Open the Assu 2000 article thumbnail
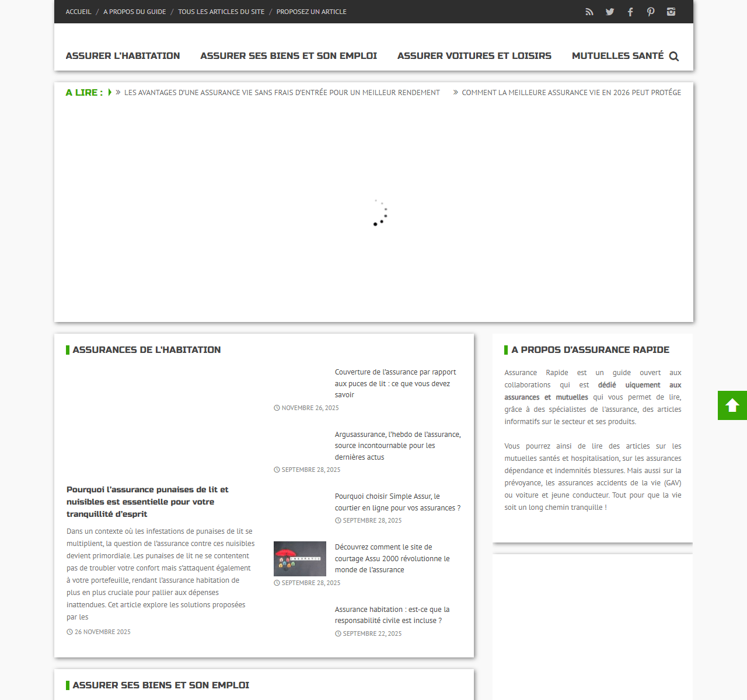 click(x=300, y=559)
